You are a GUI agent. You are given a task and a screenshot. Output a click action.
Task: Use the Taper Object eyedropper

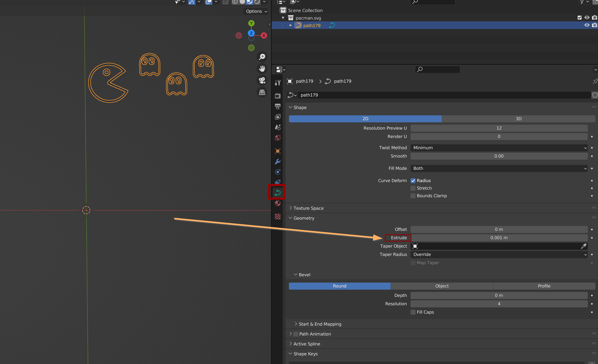click(584, 246)
